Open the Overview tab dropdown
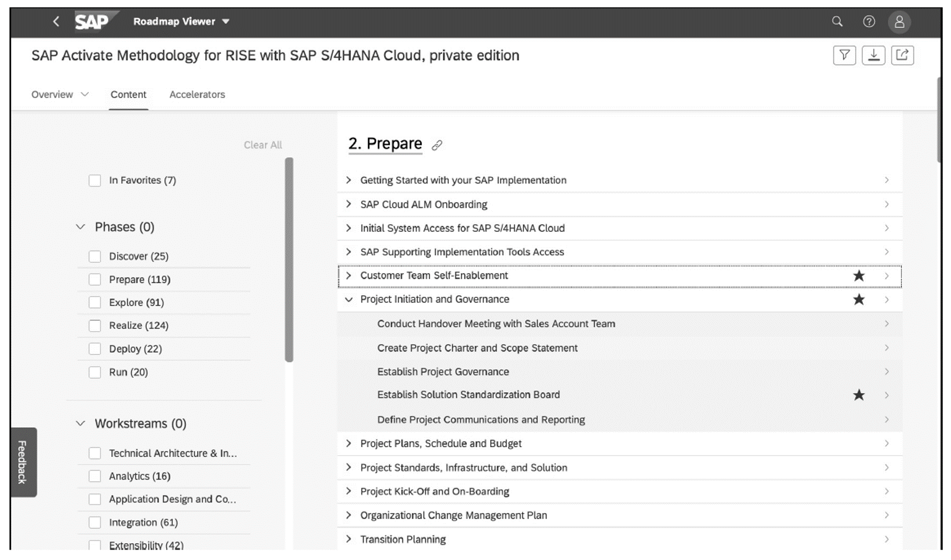Screen dimensions: 951x560 click(60, 94)
